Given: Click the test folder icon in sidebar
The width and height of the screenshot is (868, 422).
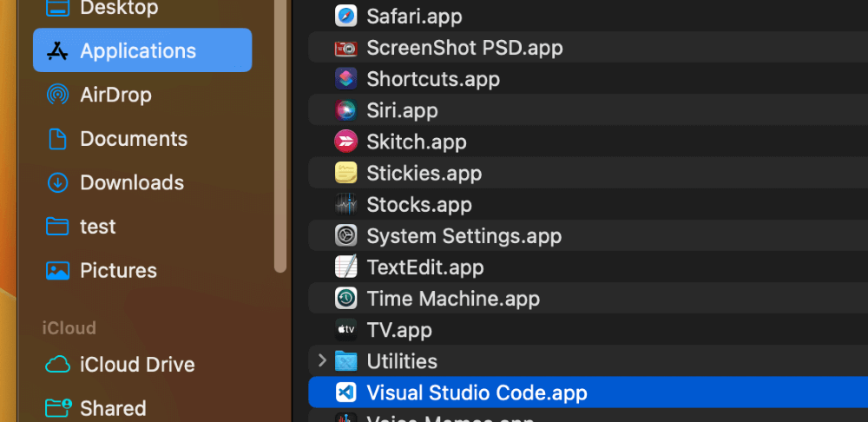Looking at the screenshot, I should pyautogui.click(x=57, y=226).
